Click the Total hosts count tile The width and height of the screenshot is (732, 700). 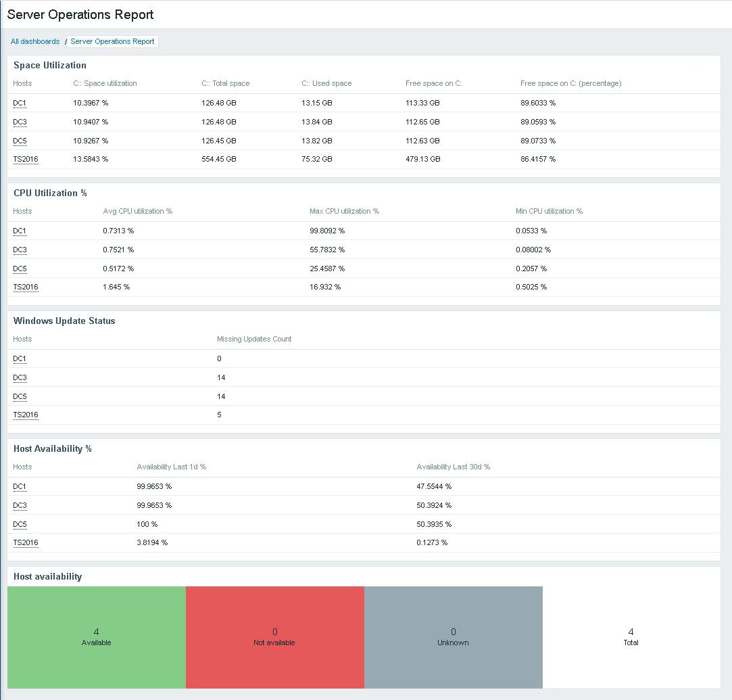tap(631, 637)
